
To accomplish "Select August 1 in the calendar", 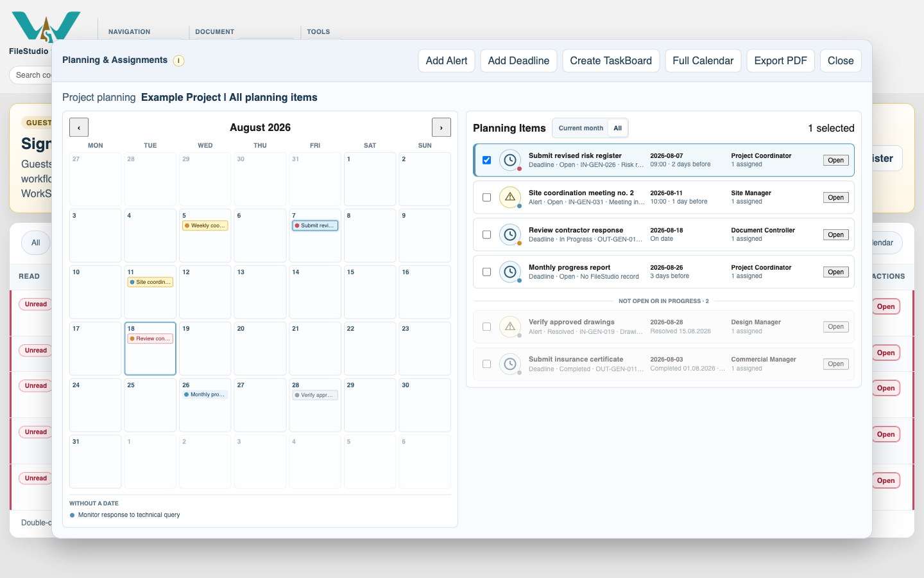I will 370,179.
